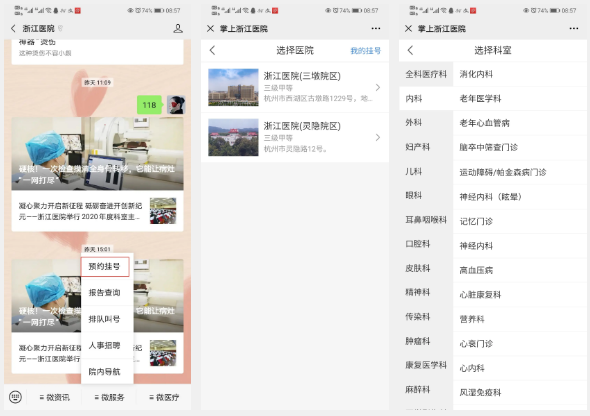Image resolution: width=590 pixels, height=416 pixels.
Task: Select 外科 category
Action: point(426,123)
